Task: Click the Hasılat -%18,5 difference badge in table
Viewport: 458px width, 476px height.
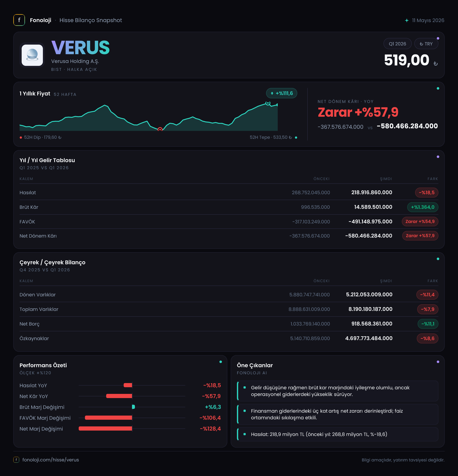Action: coord(427,193)
